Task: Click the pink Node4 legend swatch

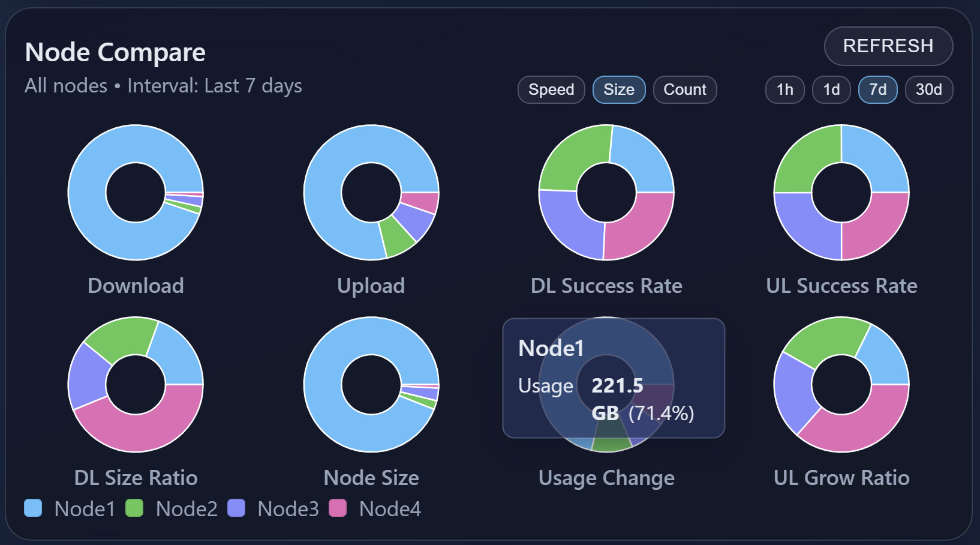Action: [338, 508]
